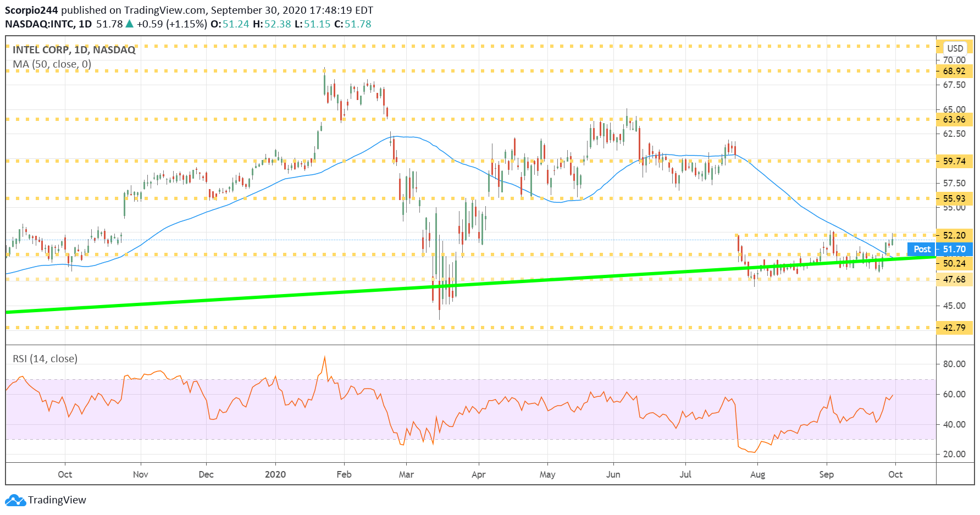Click the Apr label on time axis
The height and width of the screenshot is (515, 980).
[479, 474]
